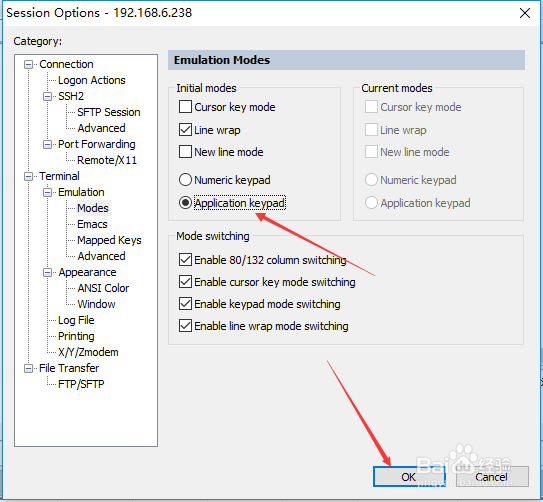
Task: Open ANSI Color category
Action: point(103,288)
